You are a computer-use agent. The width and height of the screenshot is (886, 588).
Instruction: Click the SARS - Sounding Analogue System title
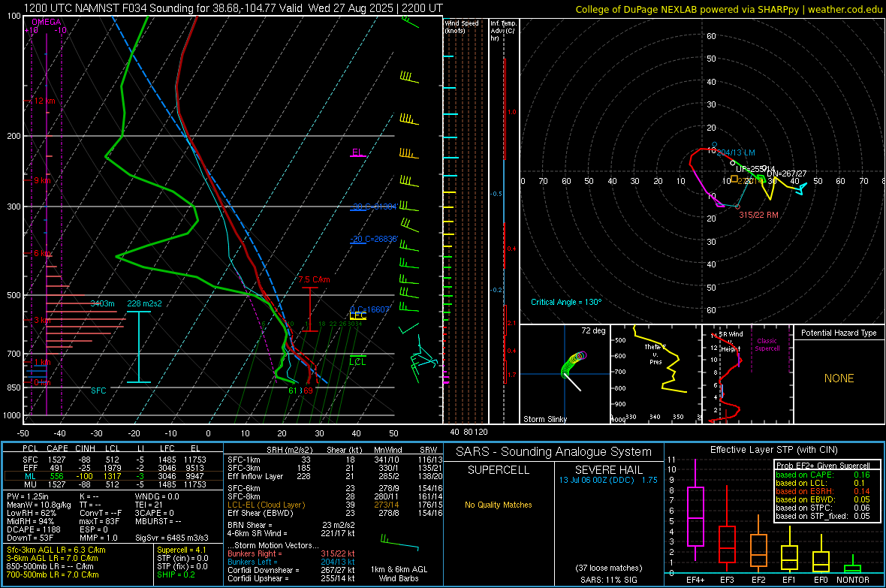pyautogui.click(x=554, y=452)
